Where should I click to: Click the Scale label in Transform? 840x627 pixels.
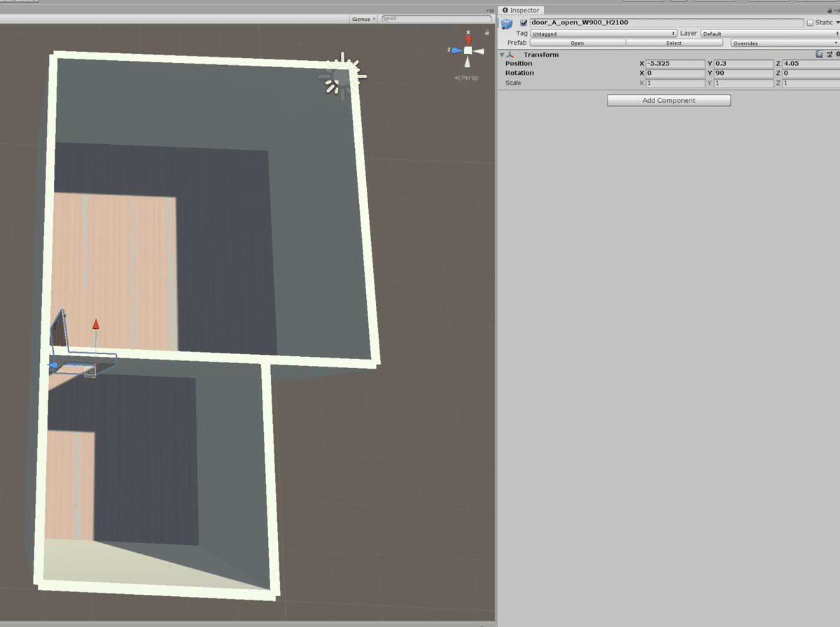[x=513, y=83]
